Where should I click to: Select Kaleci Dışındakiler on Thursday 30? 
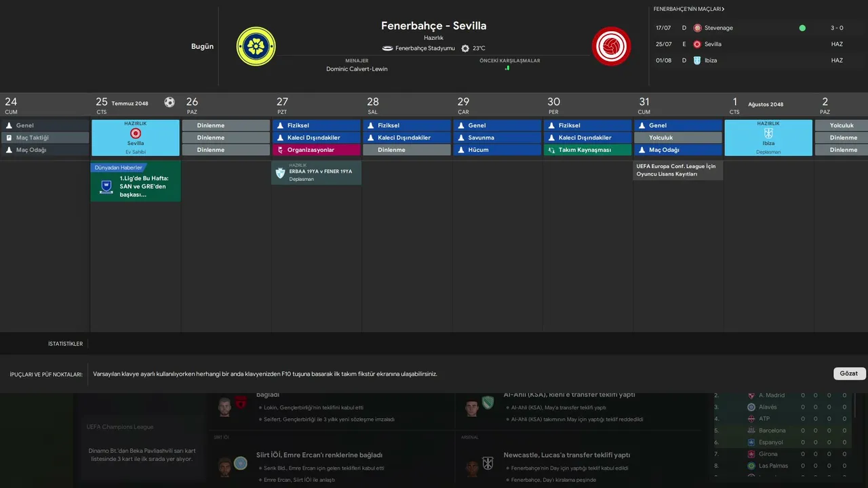[588, 138]
